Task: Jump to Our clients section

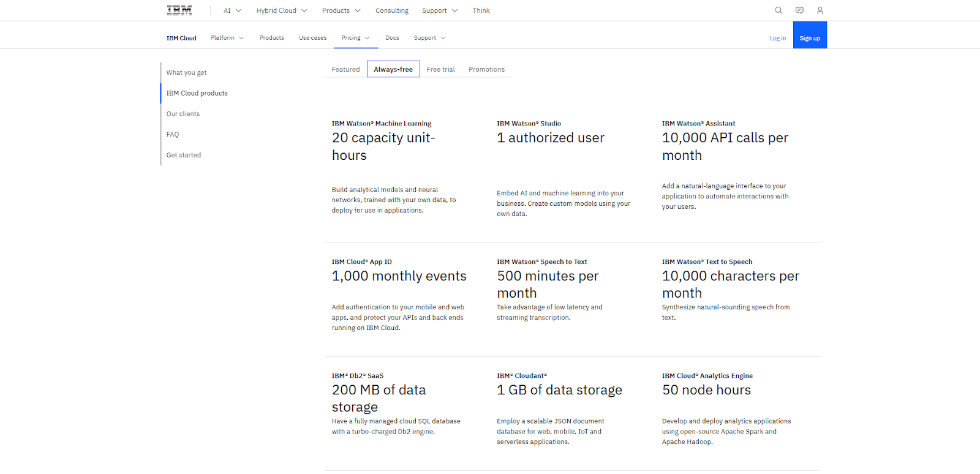Action: pos(183,114)
